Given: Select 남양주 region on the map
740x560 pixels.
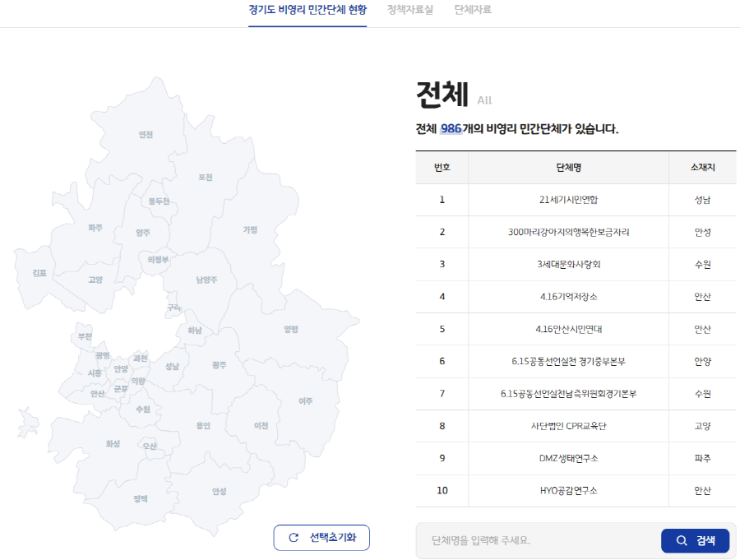Looking at the screenshot, I should (206, 280).
